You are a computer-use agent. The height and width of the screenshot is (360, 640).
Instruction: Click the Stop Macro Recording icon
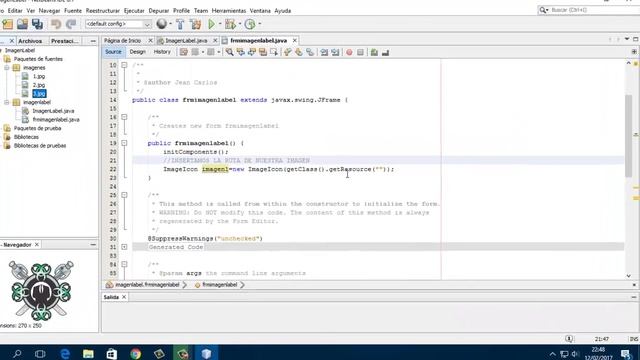click(x=360, y=52)
